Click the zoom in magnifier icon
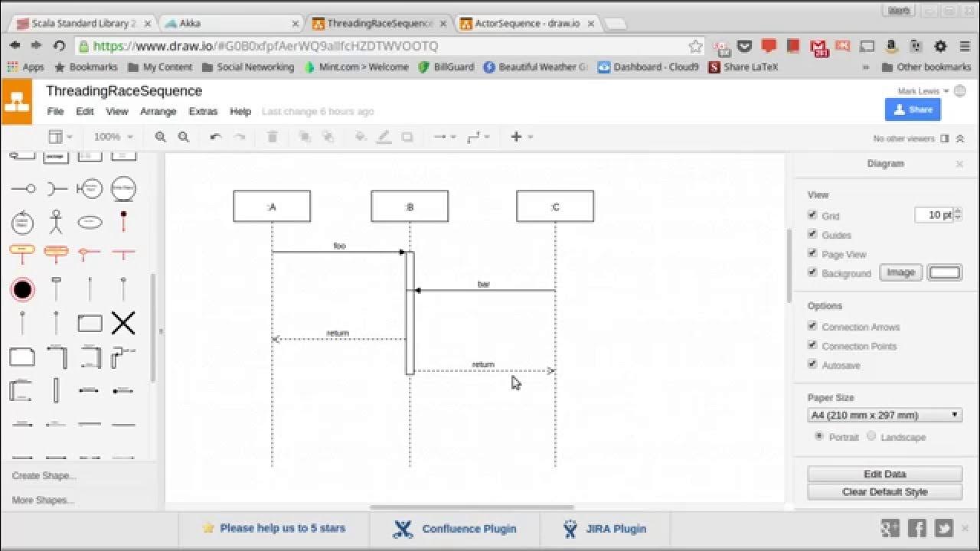Screen dimensions: 980x551 pyautogui.click(x=160, y=137)
